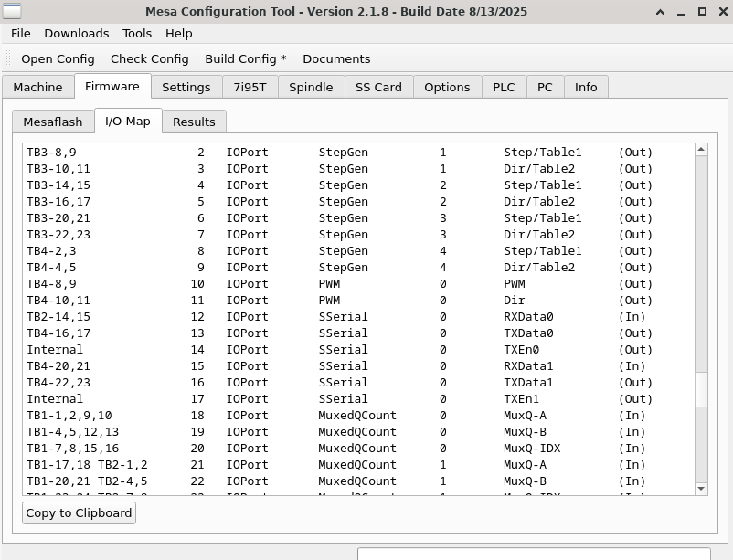Click the window menu icon in title bar
The image size is (733, 560).
11,11
